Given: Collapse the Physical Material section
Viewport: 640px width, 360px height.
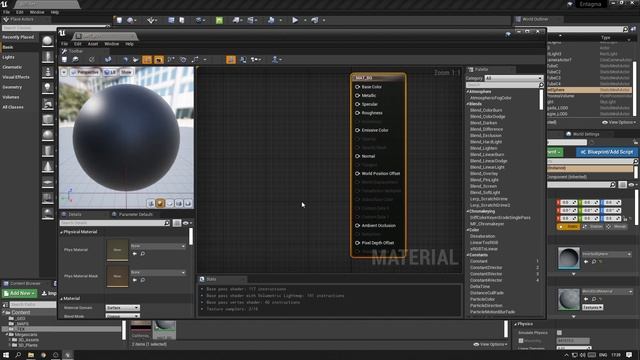Looking at the screenshot, I should [x=62, y=232].
